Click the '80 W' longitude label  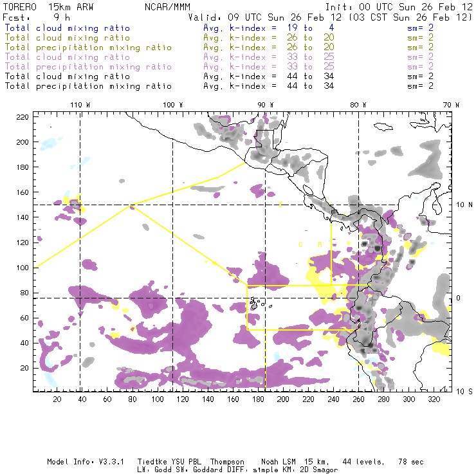coord(358,105)
